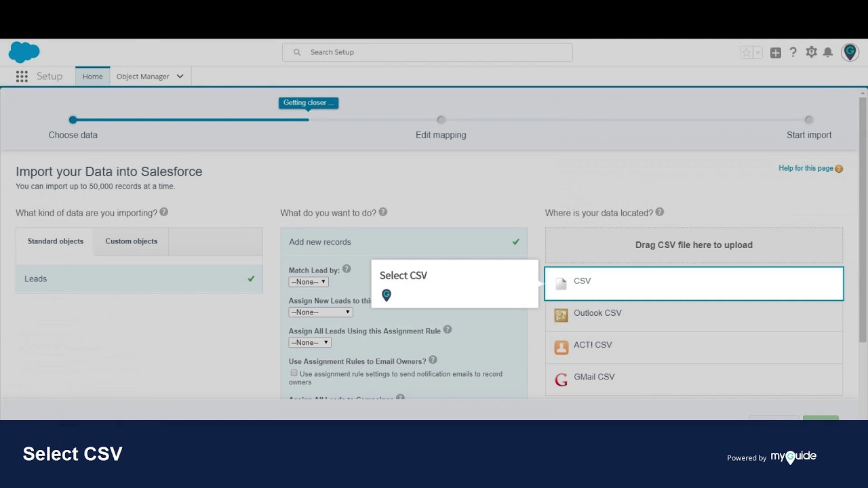Click help icon beside Assignment Rule label

(448, 330)
